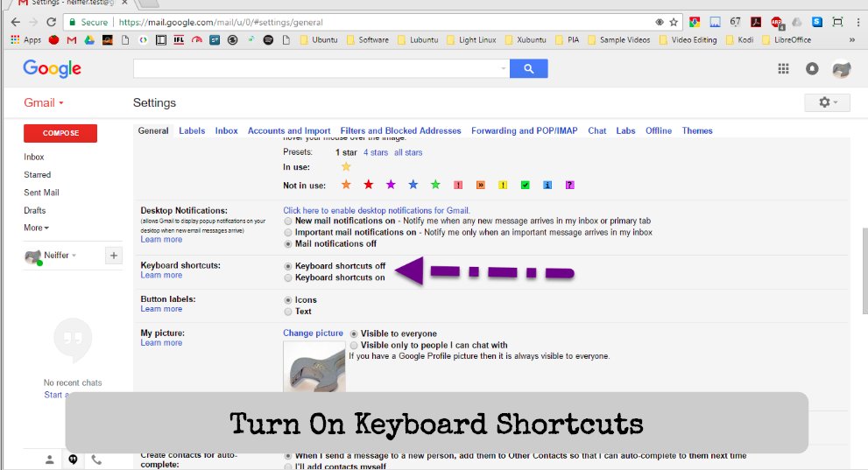Choose Visible only to people I can chat with

pyautogui.click(x=354, y=345)
